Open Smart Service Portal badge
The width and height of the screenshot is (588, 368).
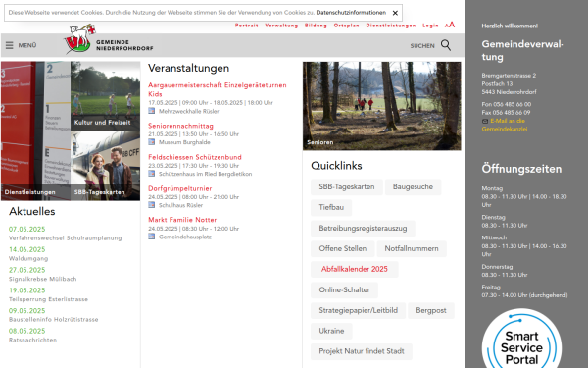click(x=521, y=339)
